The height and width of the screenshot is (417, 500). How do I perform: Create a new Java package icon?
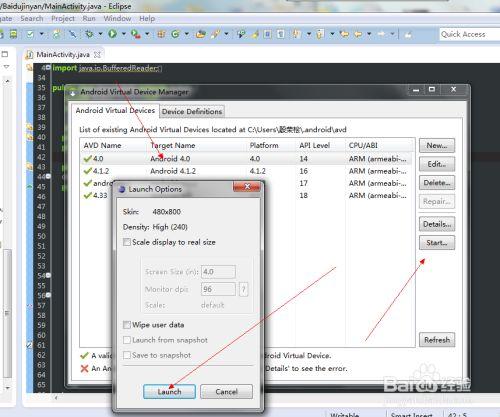click(x=161, y=34)
